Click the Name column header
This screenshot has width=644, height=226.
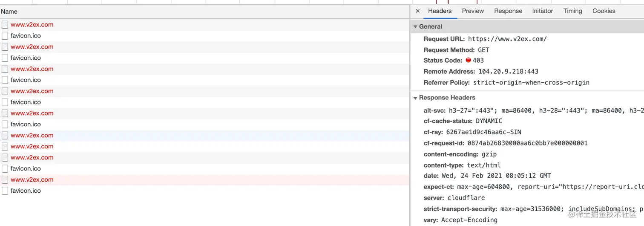[9, 12]
